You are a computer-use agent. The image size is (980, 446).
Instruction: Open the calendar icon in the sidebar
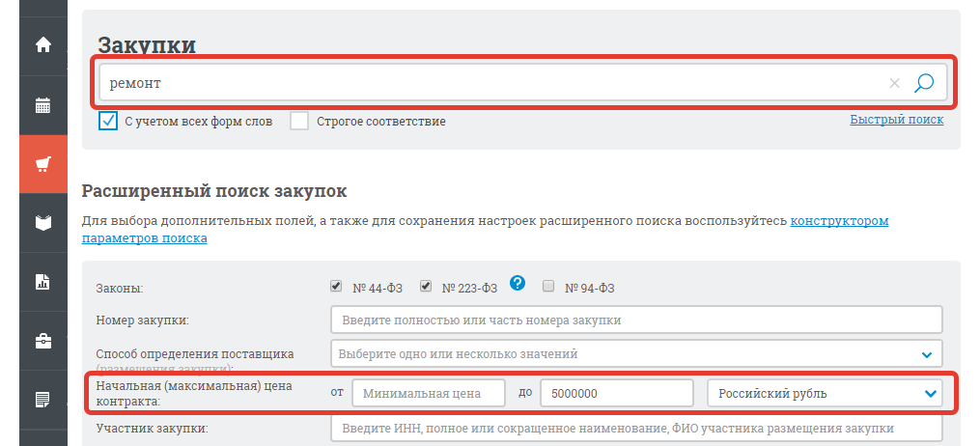(42, 105)
